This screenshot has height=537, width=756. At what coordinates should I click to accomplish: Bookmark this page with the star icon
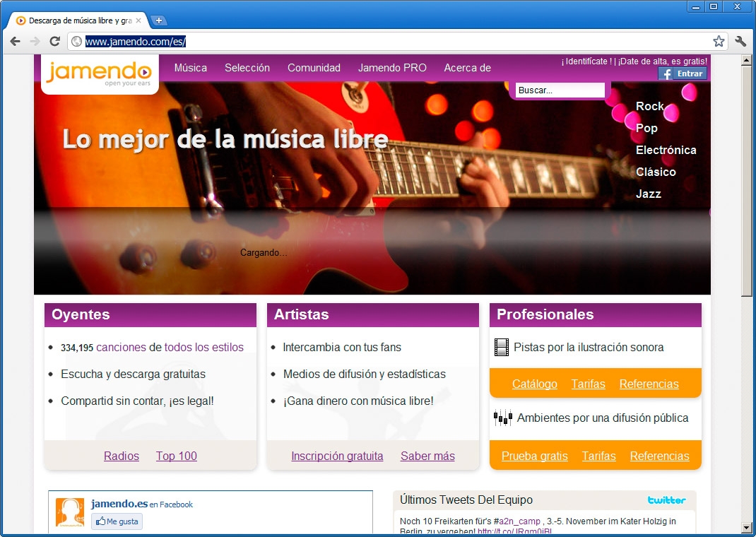point(719,42)
